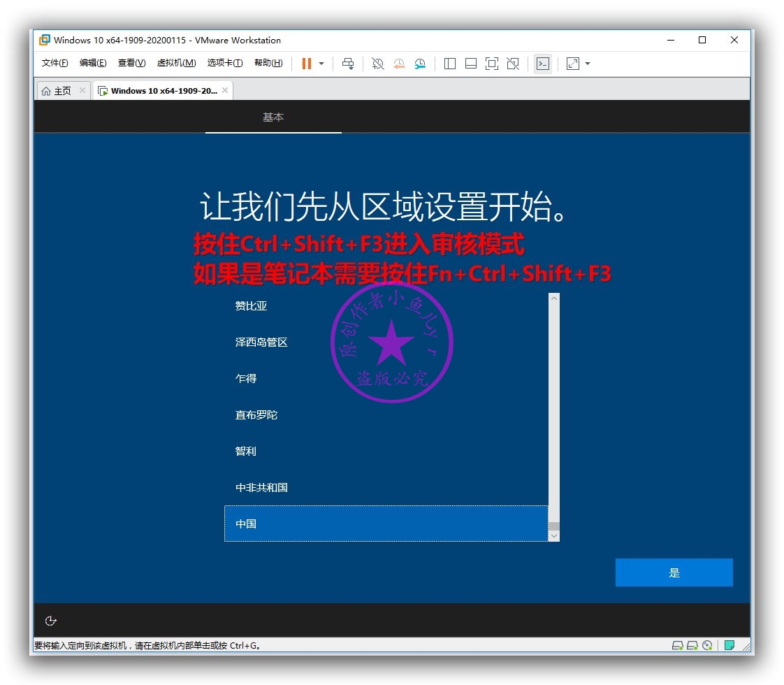Switch to Unity mode icon

pyautogui.click(x=513, y=64)
